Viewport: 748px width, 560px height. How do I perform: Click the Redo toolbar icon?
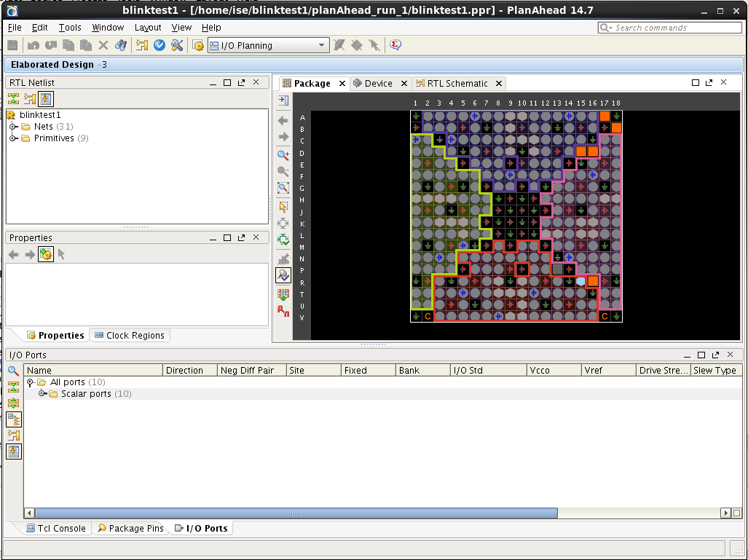point(51,45)
